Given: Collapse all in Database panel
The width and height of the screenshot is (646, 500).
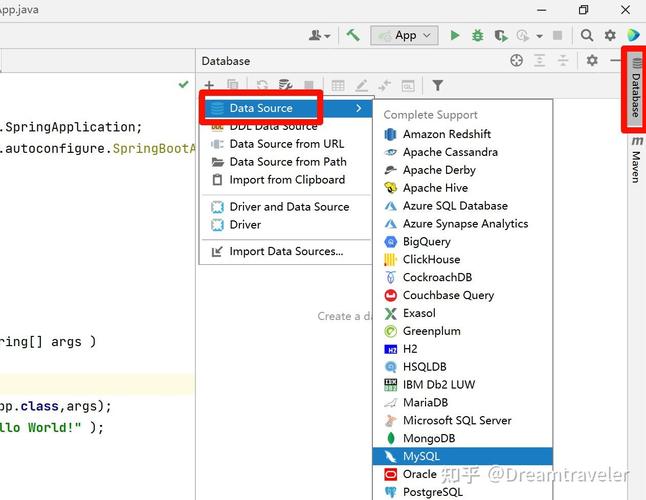Looking at the screenshot, I should click(563, 61).
